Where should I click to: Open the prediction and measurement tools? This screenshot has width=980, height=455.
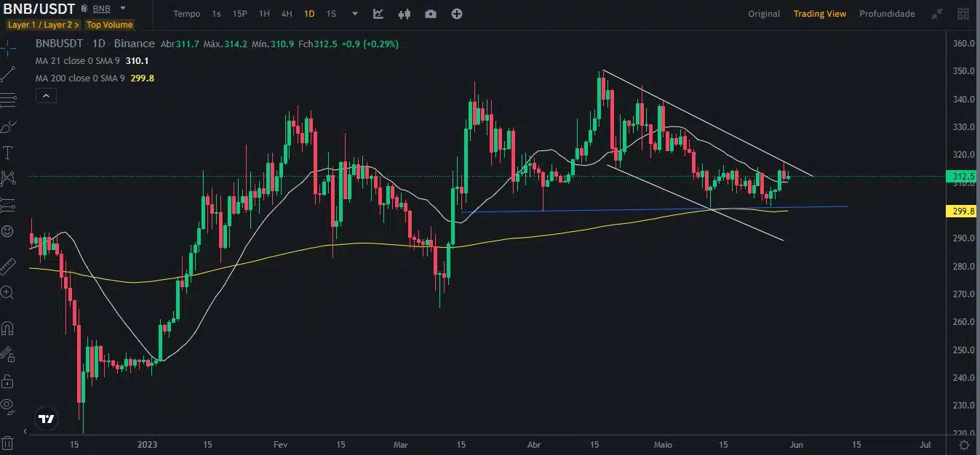click(7, 205)
